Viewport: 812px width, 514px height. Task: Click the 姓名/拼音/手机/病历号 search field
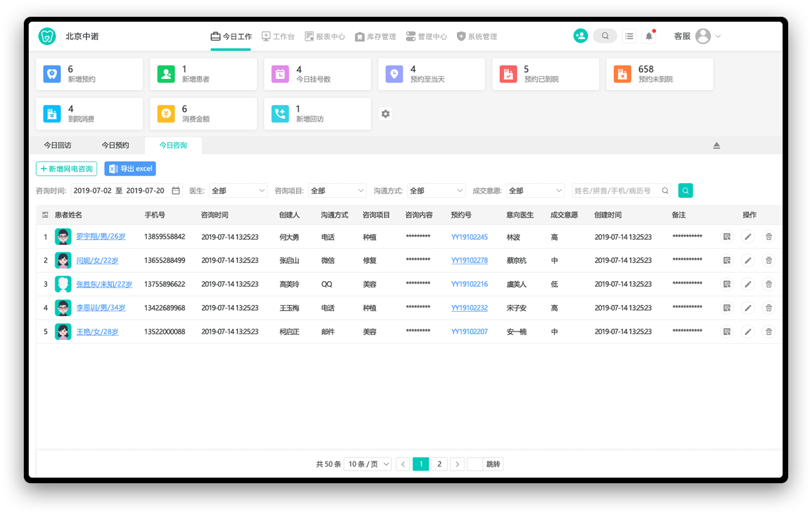pos(622,191)
